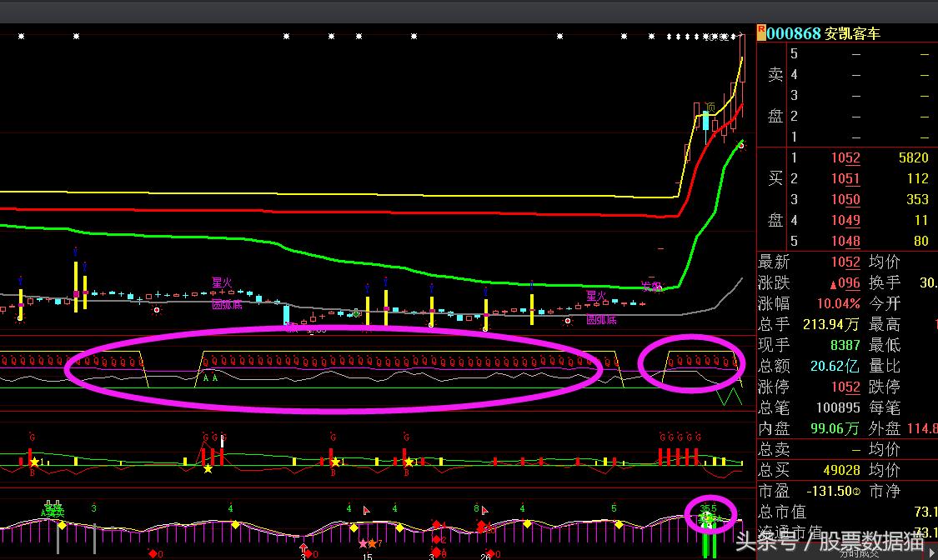Select buy level 1 volume 5820
This screenshot has width=938, height=560.
click(x=914, y=157)
